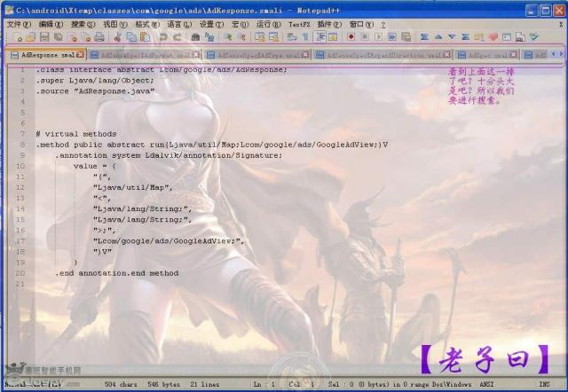Viewport: 568px width, 392px height.
Task: Click the Stop Recording macro icon
Action: [x=365, y=37]
